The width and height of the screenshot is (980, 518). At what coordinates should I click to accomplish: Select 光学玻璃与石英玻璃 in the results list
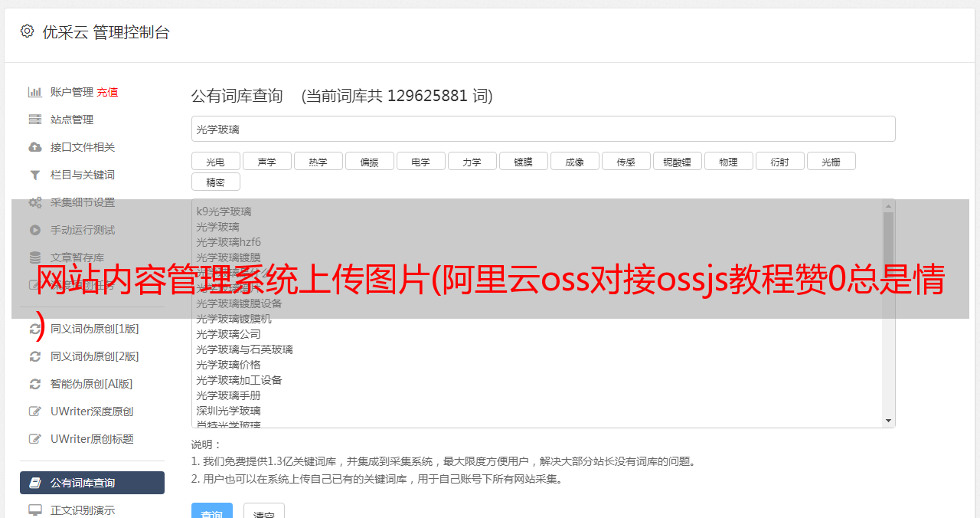tap(244, 349)
